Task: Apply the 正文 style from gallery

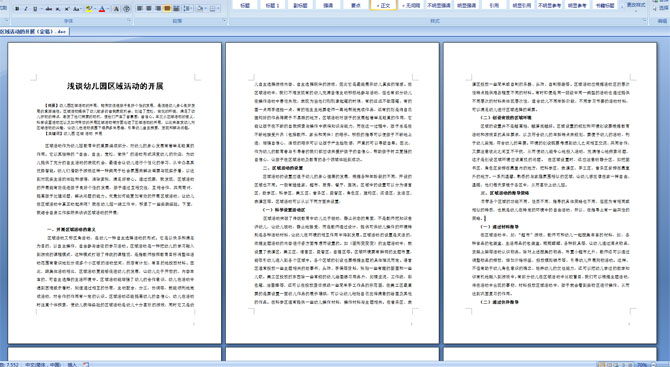Action: 383,5
